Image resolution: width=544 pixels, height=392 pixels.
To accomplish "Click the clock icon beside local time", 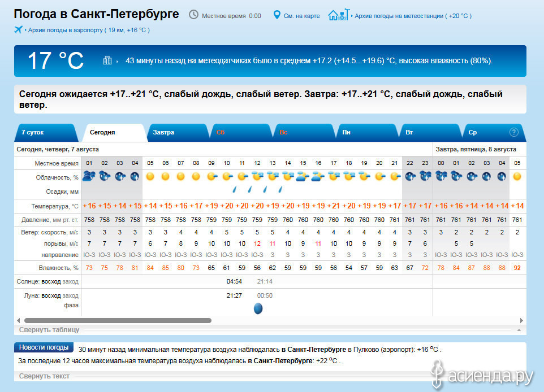I will (x=193, y=15).
